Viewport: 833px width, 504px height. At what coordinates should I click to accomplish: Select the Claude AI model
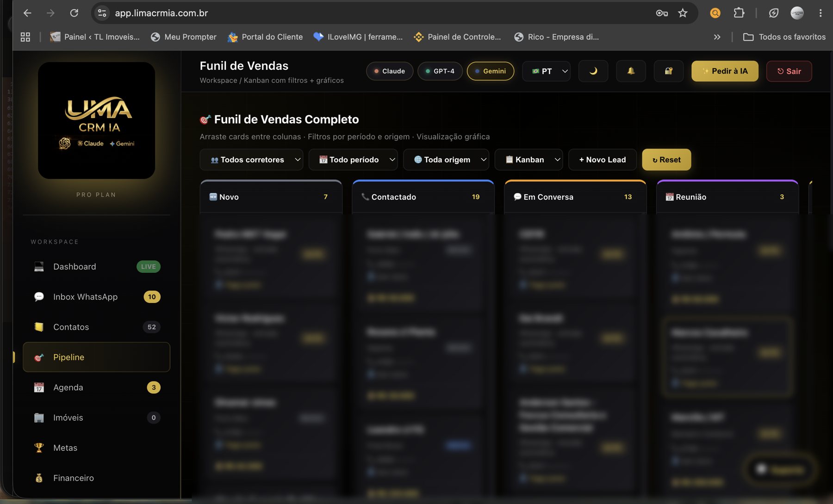(x=390, y=71)
